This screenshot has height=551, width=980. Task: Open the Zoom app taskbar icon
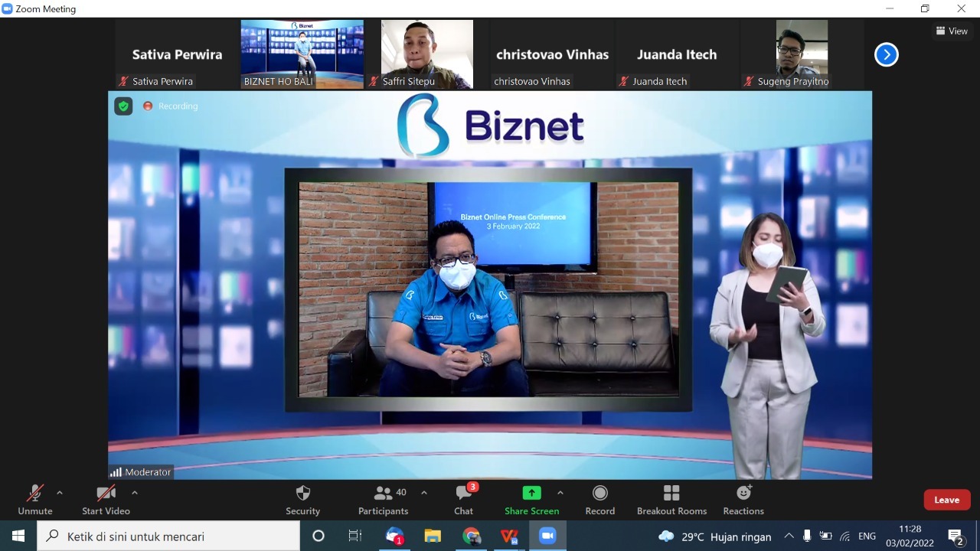click(x=547, y=536)
